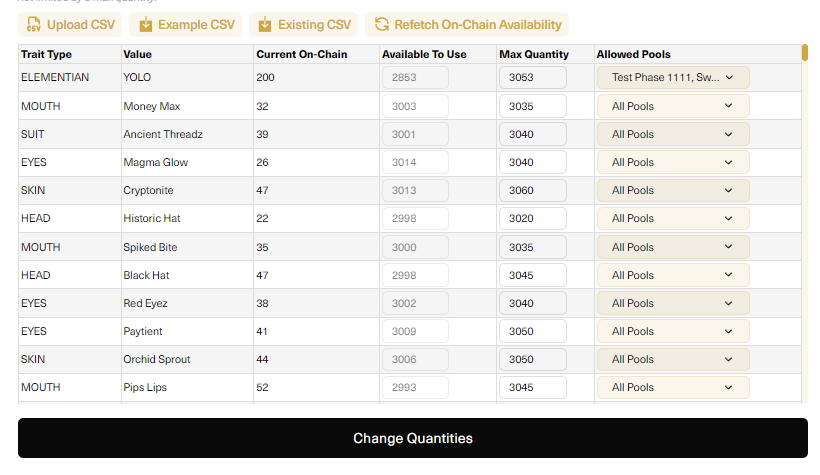Click Max Quantity field for Black Hat
This screenshot has height=475, width=820.
pyautogui.click(x=533, y=275)
